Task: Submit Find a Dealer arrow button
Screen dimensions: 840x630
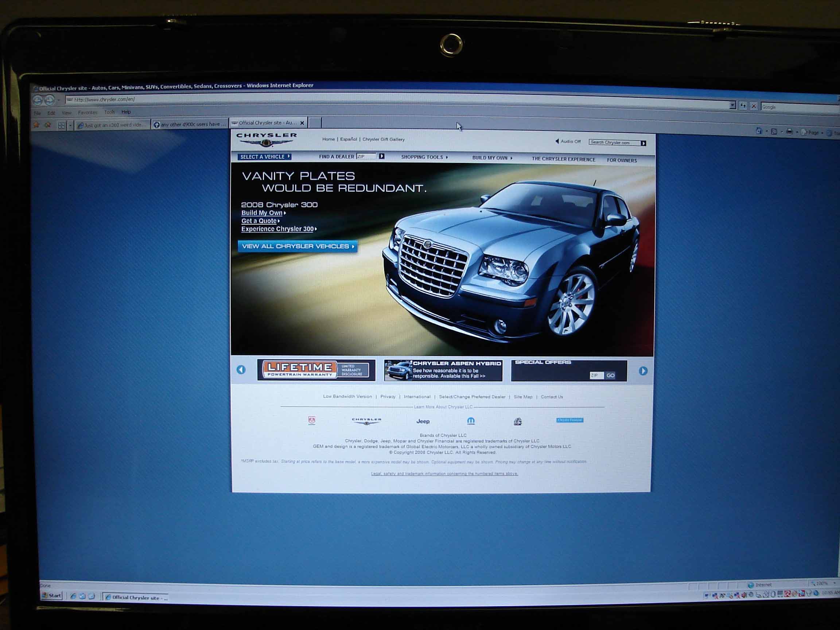Action: click(x=382, y=156)
